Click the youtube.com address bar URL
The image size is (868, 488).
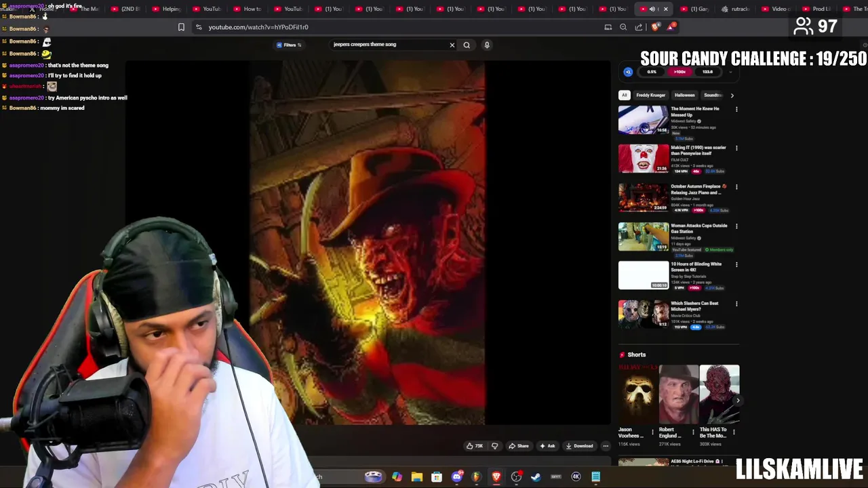(258, 27)
